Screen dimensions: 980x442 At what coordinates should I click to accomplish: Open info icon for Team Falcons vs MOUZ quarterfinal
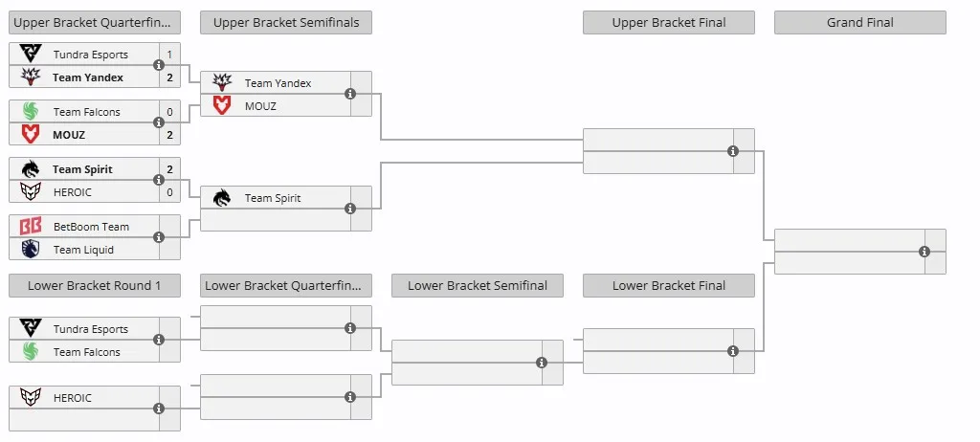coord(159,122)
